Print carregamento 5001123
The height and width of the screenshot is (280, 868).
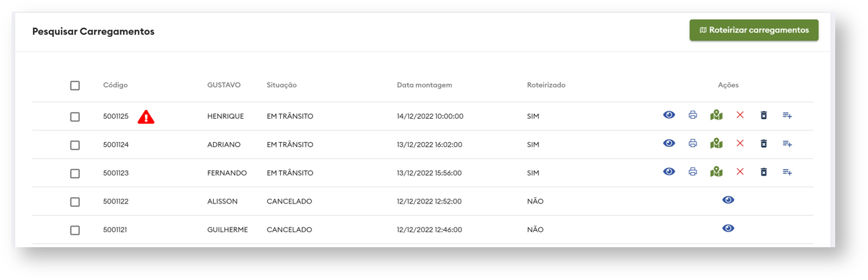(692, 172)
